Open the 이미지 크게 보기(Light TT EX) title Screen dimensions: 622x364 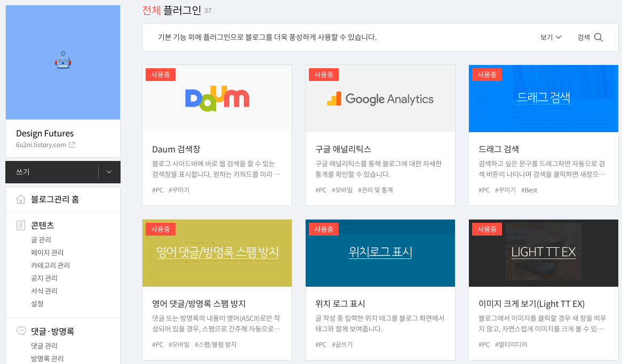point(531,304)
